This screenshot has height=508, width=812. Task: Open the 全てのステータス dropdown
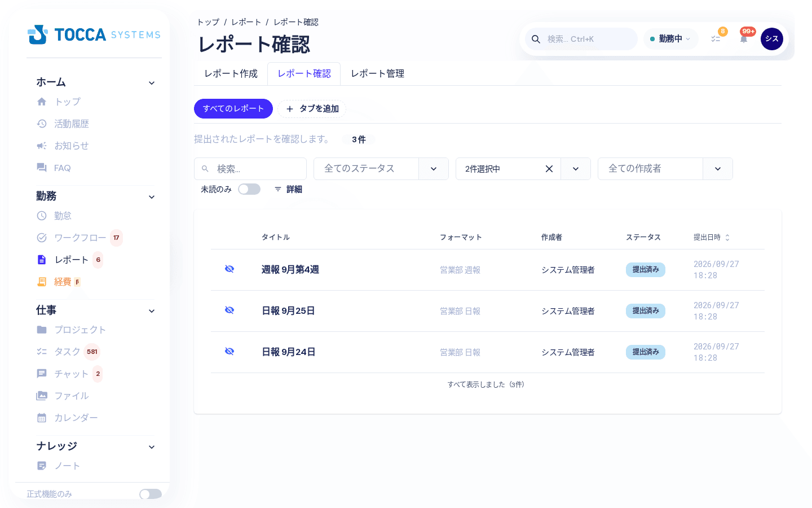[x=381, y=169]
